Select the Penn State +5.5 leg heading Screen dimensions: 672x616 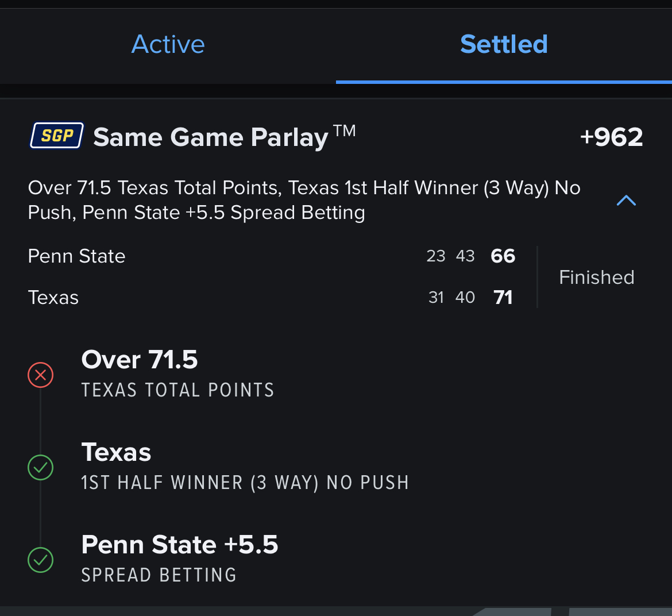click(180, 544)
